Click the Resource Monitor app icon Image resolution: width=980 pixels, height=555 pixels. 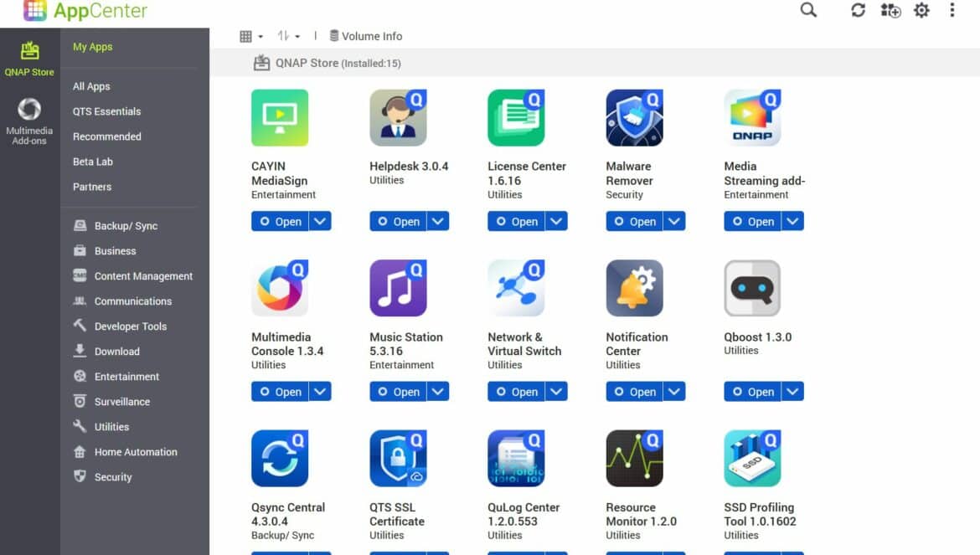[634, 458]
